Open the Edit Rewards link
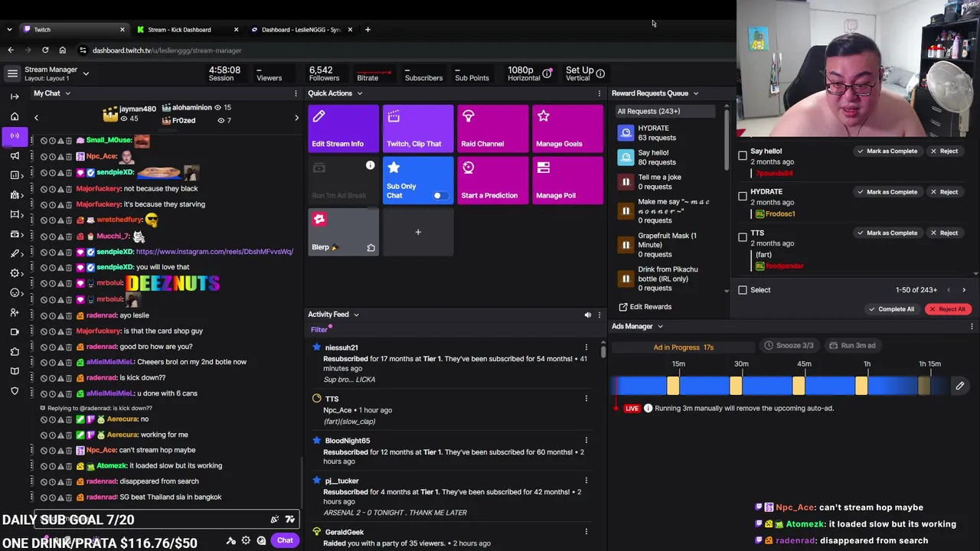 click(x=645, y=307)
